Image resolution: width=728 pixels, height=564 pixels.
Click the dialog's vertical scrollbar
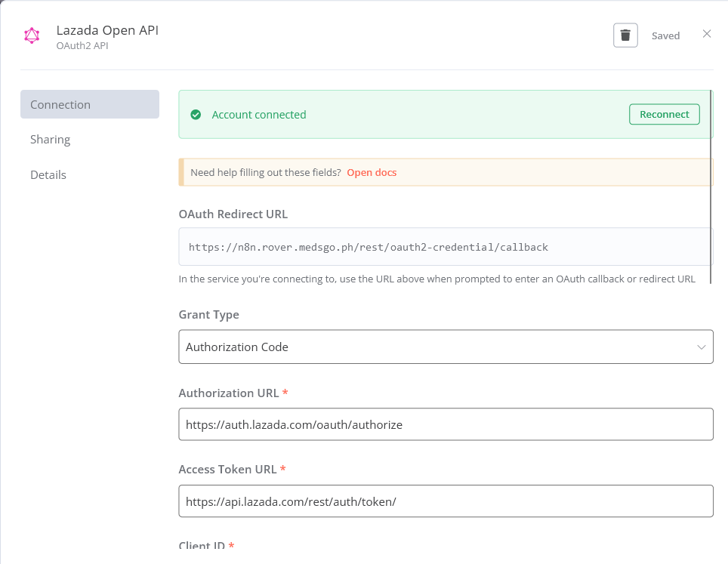(x=711, y=186)
